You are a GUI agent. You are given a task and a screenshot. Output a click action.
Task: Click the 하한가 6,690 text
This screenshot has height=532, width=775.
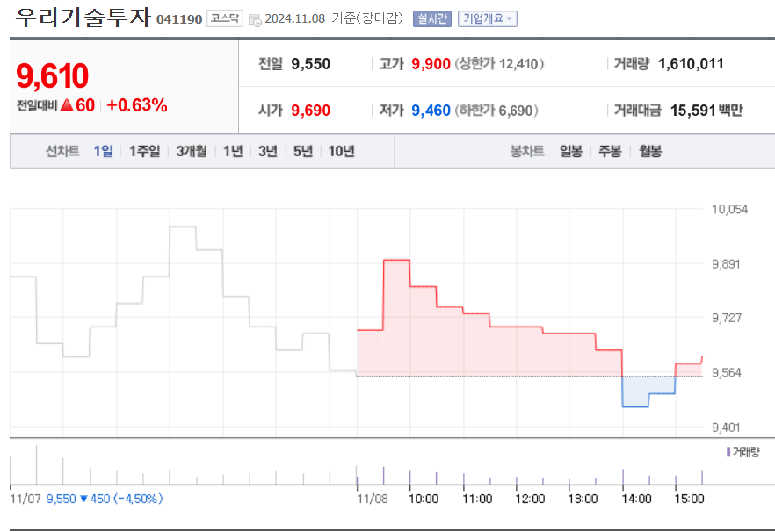pyautogui.click(x=496, y=111)
